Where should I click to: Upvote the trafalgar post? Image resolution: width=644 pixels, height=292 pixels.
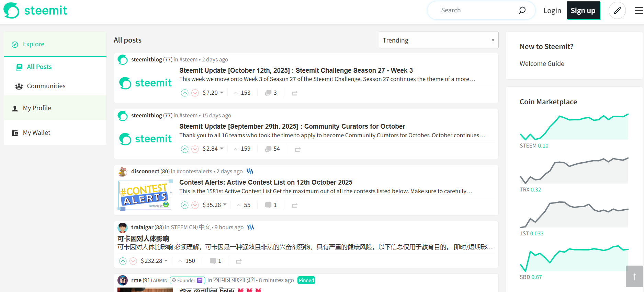123,261
